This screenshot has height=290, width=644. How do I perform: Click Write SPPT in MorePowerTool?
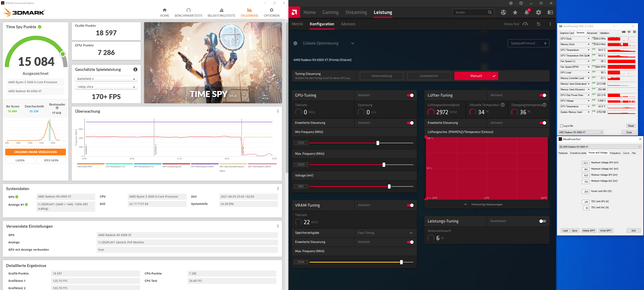pyautogui.click(x=606, y=230)
